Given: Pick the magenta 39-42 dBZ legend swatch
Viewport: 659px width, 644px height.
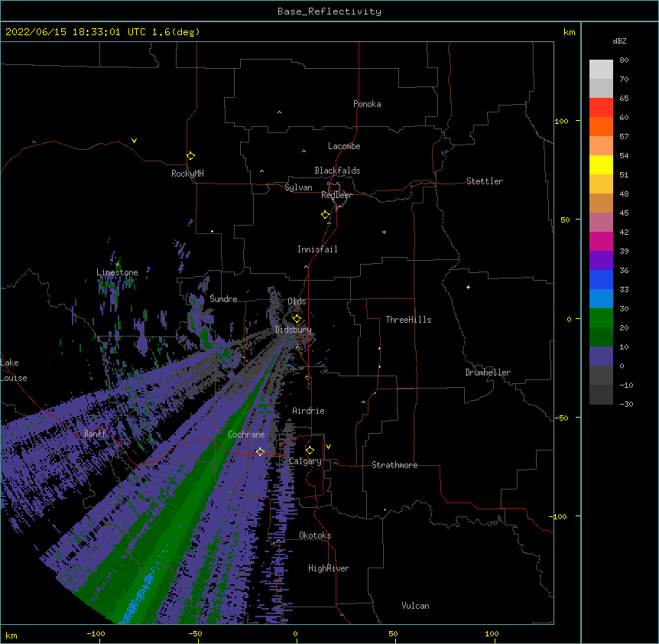Looking at the screenshot, I should coord(601,241).
